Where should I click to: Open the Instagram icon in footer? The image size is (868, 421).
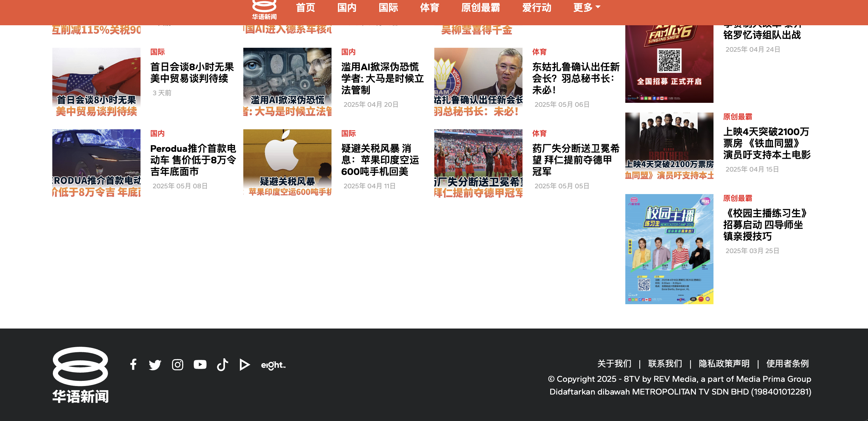(178, 365)
